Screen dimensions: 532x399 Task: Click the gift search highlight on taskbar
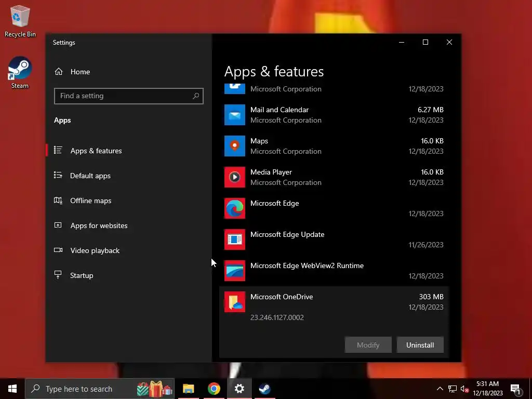coord(154,389)
